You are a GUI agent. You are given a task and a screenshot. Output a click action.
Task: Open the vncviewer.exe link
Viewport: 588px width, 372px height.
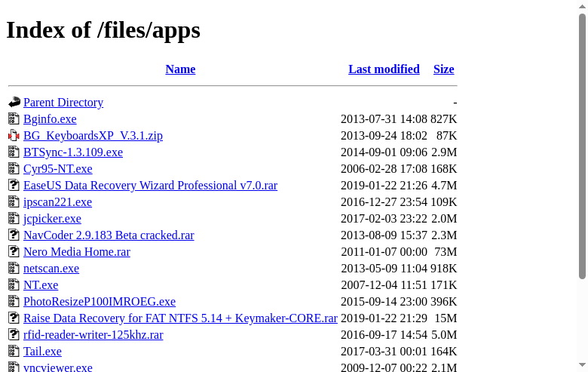[x=58, y=367]
